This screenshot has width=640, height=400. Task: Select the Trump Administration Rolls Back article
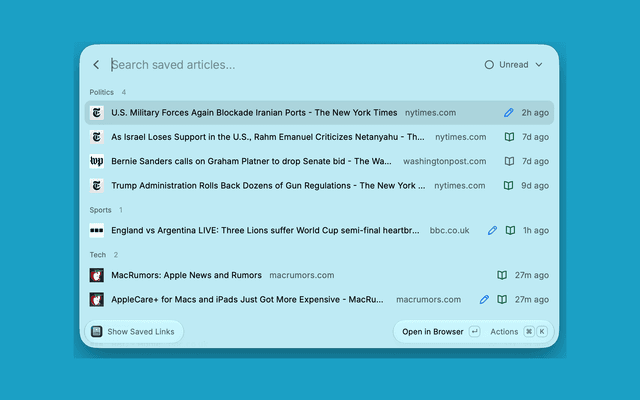click(x=319, y=185)
